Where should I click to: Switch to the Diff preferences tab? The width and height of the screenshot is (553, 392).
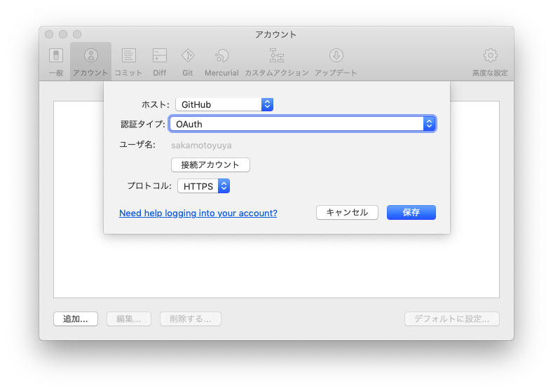tap(159, 62)
